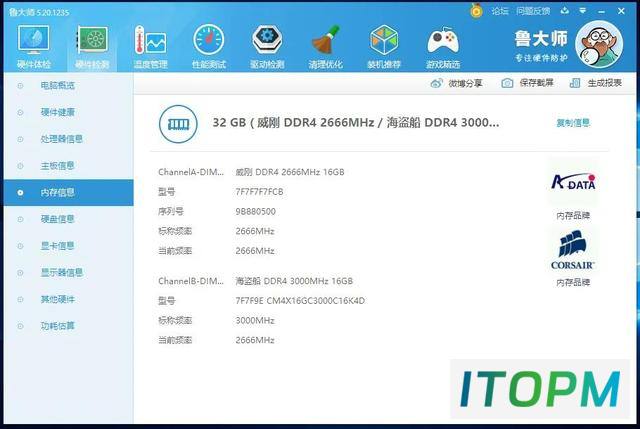
Task: Click serial number 98880500
Action: tap(256, 212)
